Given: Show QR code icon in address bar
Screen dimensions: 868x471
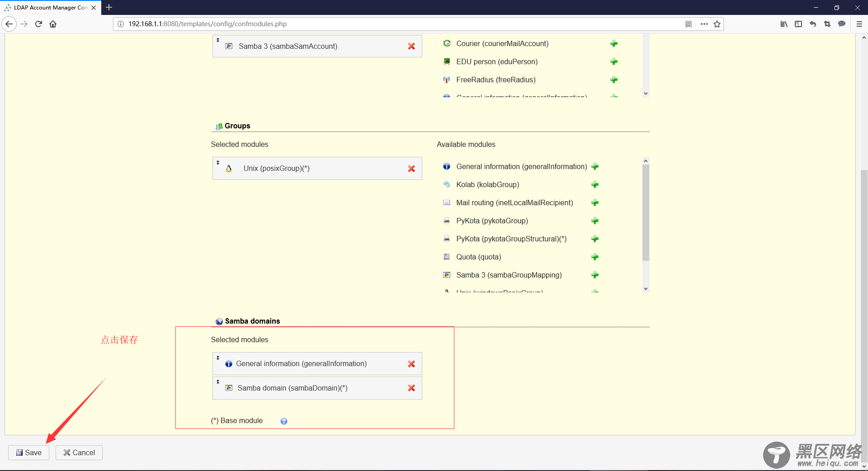Looking at the screenshot, I should pyautogui.click(x=689, y=24).
